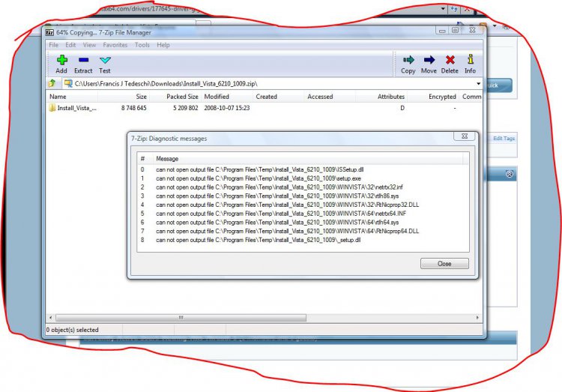This screenshot has width=562, height=392.
Task: Click the Add toolbar icon
Action: pyautogui.click(x=61, y=60)
